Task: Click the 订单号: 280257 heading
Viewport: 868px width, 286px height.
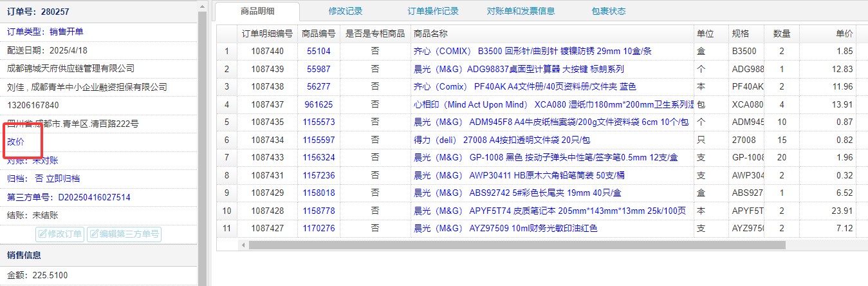Action: coord(38,12)
